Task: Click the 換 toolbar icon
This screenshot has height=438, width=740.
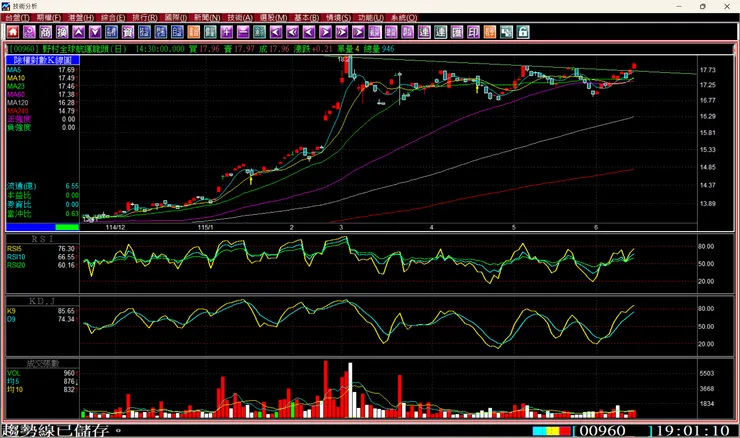Action: pos(62,32)
